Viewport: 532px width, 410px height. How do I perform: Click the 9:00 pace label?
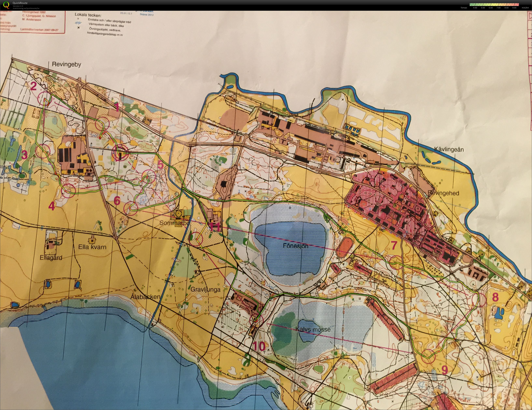[x=514, y=8]
